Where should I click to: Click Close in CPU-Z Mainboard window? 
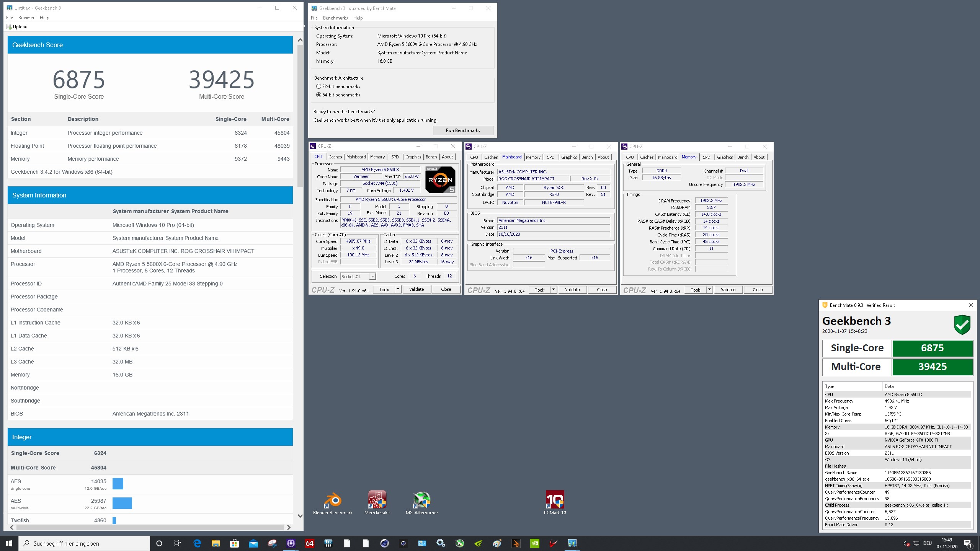tap(602, 290)
